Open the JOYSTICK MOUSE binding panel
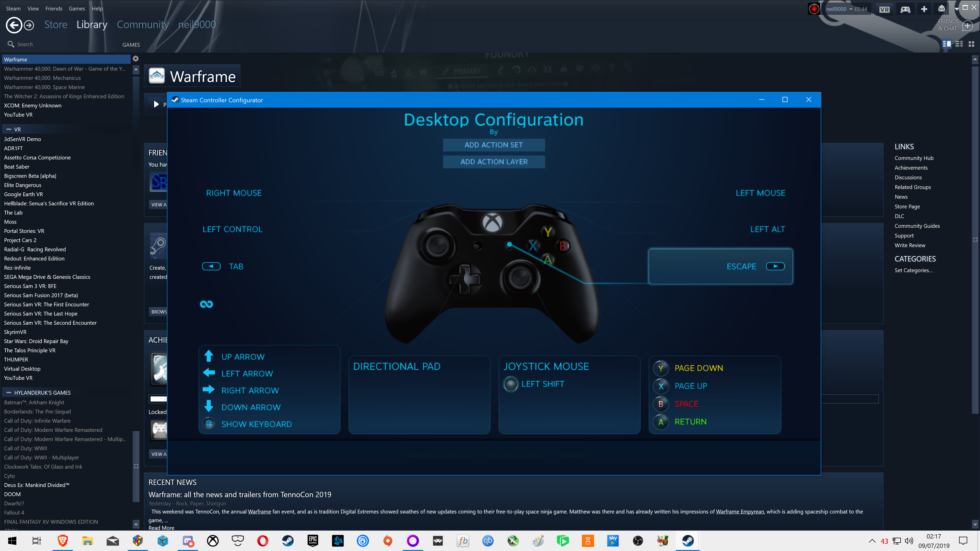The image size is (980, 551). click(569, 395)
